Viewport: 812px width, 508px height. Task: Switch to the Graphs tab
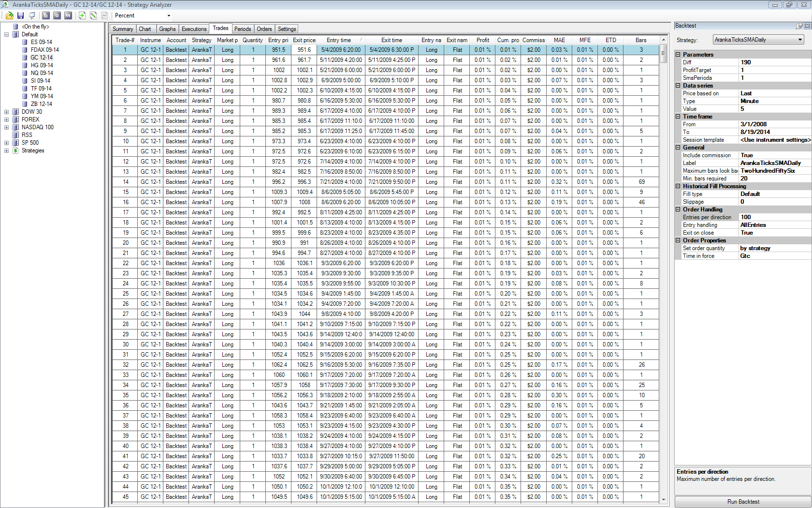(x=167, y=29)
